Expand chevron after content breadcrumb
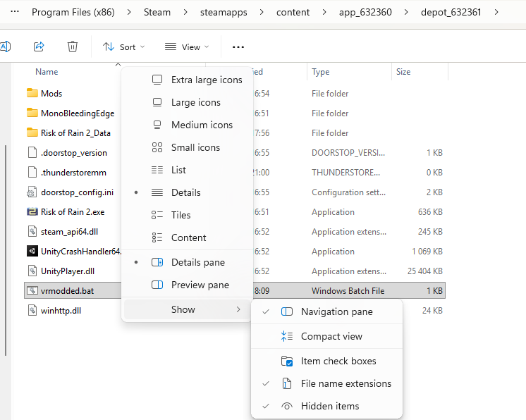 pos(324,12)
